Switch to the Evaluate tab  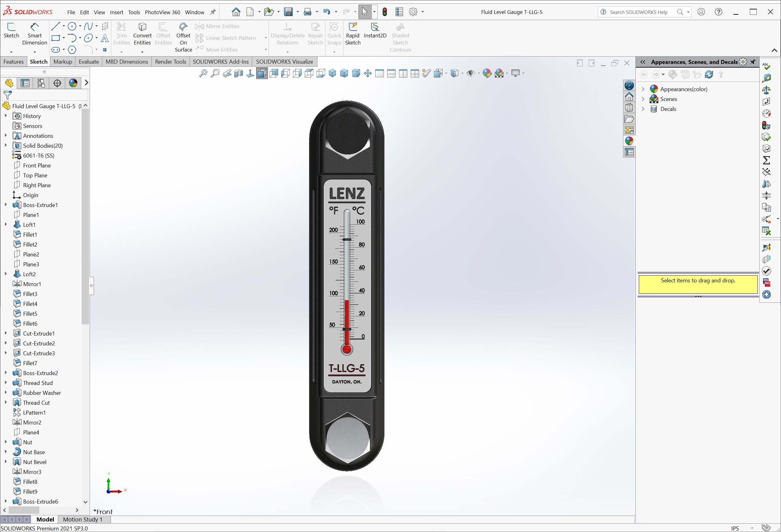pos(89,62)
